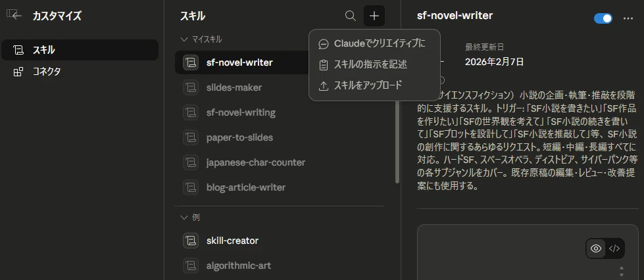
Task: Click the stepper arrows below the view toggle
Action: (x=622, y=271)
